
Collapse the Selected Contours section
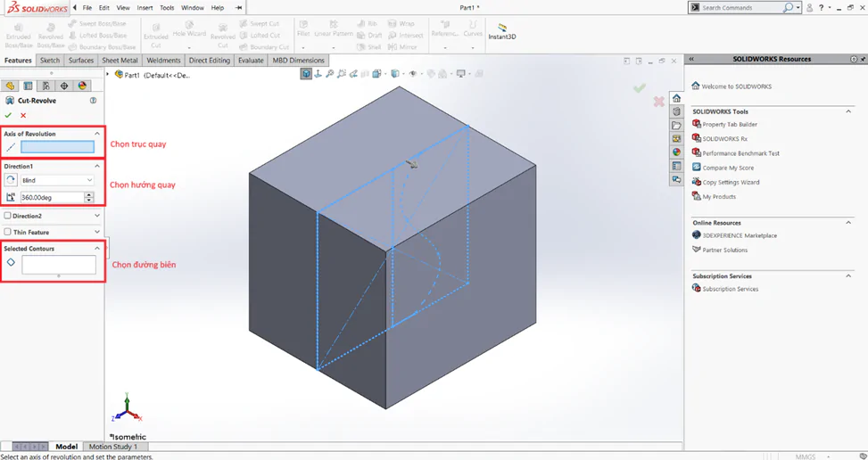97,248
